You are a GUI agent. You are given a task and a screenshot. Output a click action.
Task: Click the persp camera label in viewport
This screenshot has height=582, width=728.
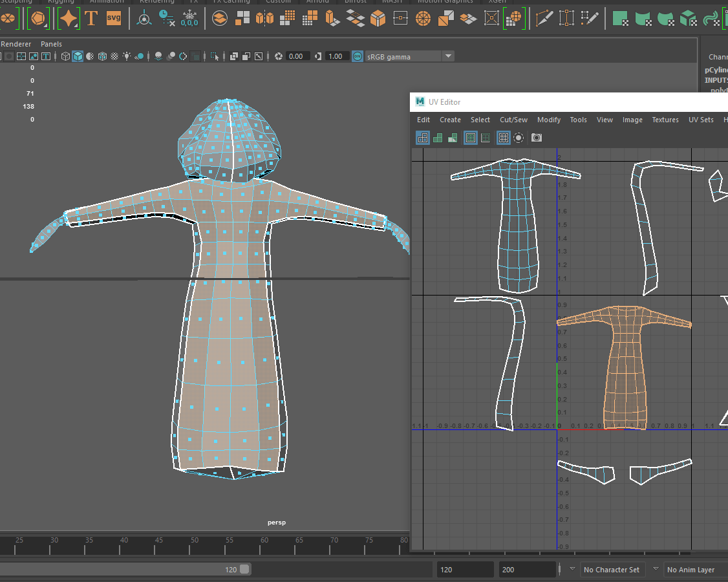coord(277,523)
